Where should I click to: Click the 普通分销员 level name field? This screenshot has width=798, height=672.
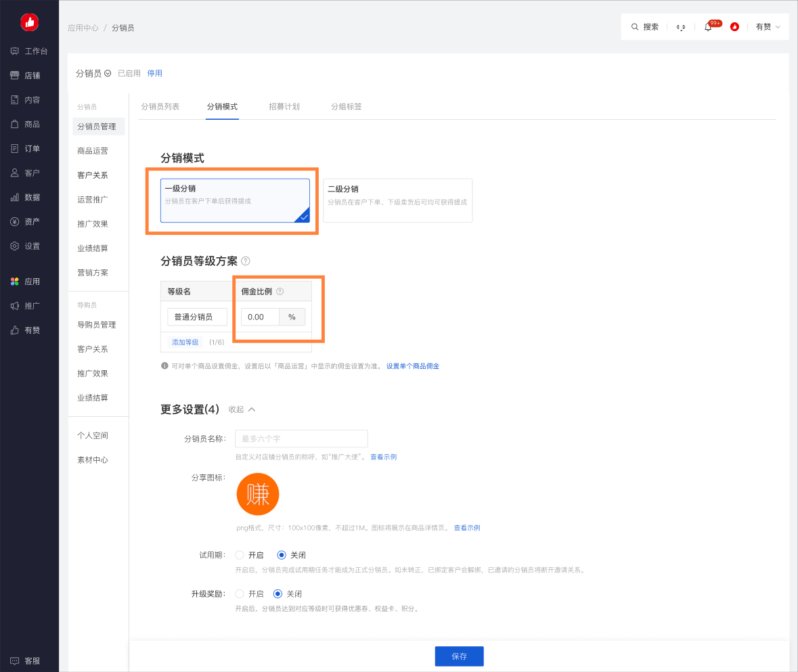197,317
